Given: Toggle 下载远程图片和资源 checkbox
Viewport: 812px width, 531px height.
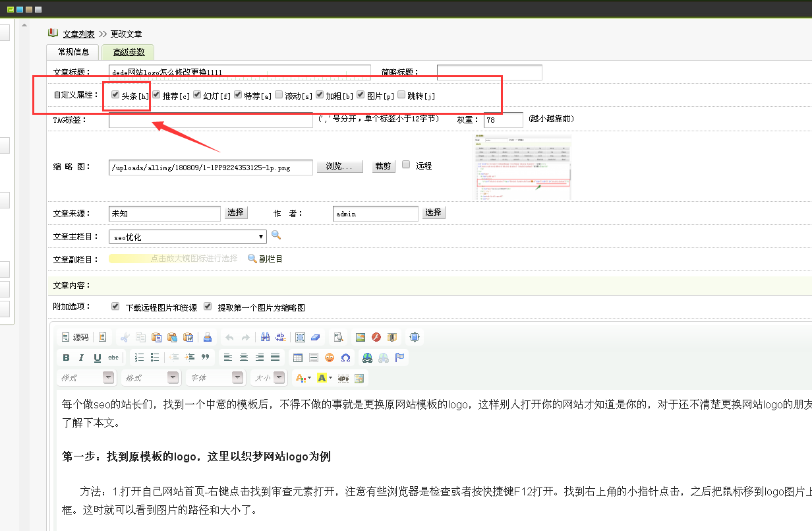Looking at the screenshot, I should (115, 307).
